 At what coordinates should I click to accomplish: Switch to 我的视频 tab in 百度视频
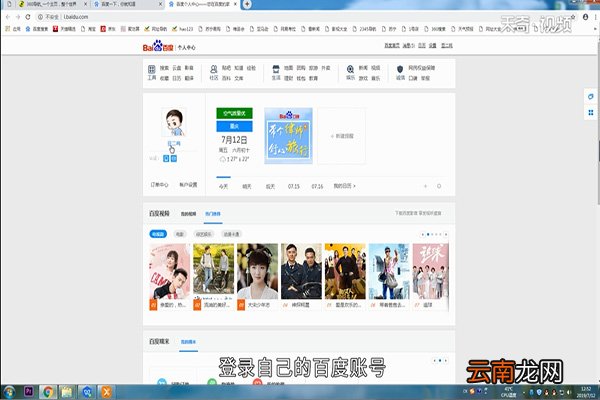click(x=188, y=214)
